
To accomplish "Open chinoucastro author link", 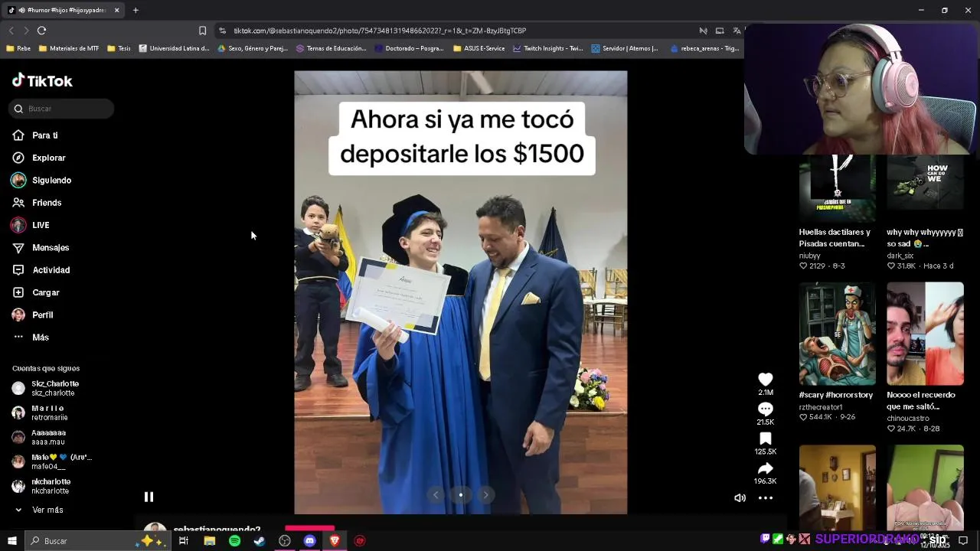I will tap(907, 419).
